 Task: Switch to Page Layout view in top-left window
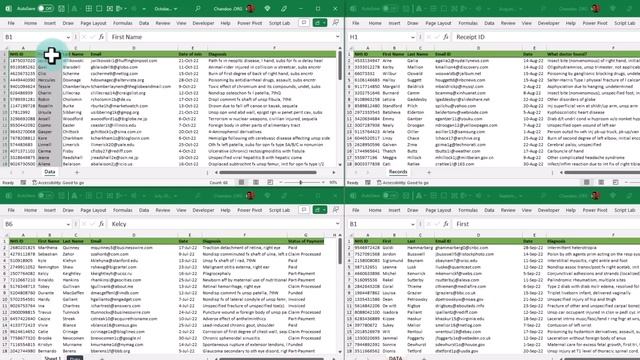click(256, 182)
